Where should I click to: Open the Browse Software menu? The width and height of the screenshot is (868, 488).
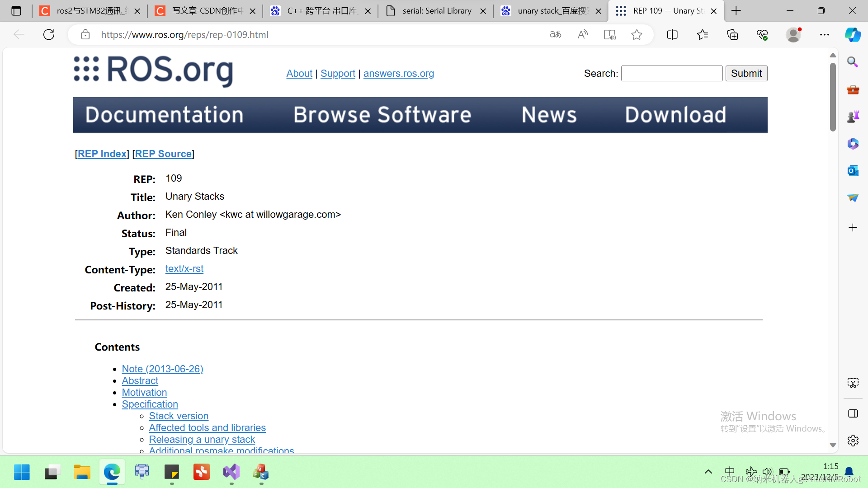pos(382,115)
